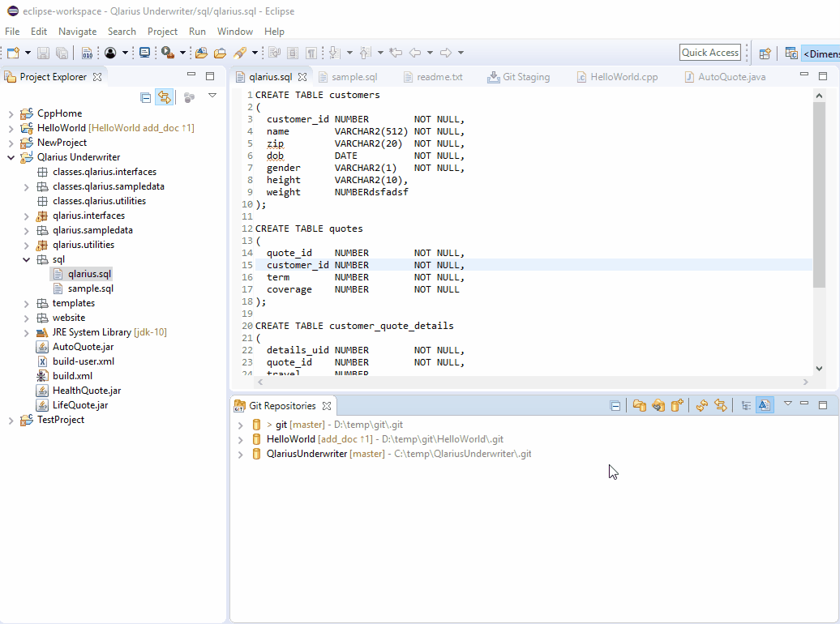Open the Navigate menu
This screenshot has width=840, height=624.
tap(77, 31)
